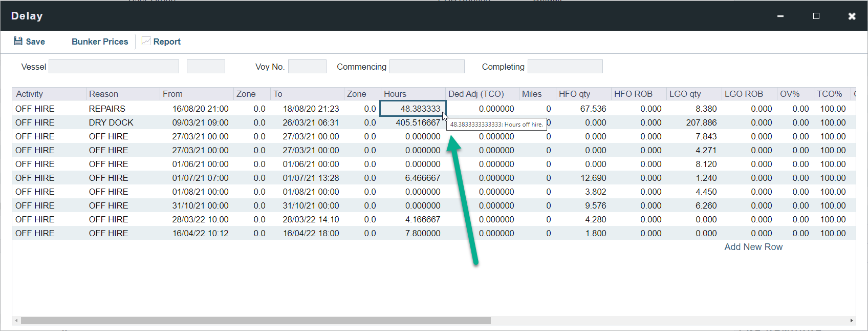Image resolution: width=868 pixels, height=331 pixels.
Task: Close the Delay window
Action: (x=852, y=16)
